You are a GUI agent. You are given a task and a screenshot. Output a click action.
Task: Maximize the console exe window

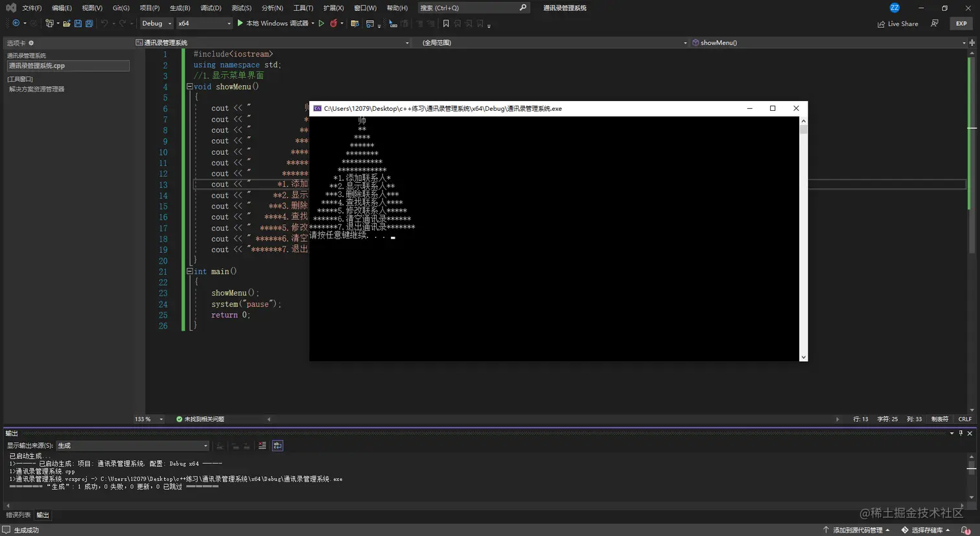[x=773, y=108]
